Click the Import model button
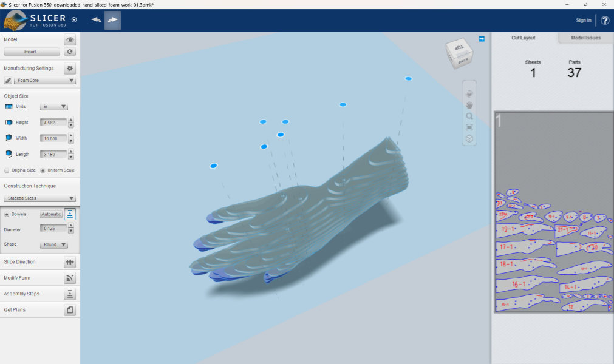The width and height of the screenshot is (614, 364). pyautogui.click(x=32, y=52)
